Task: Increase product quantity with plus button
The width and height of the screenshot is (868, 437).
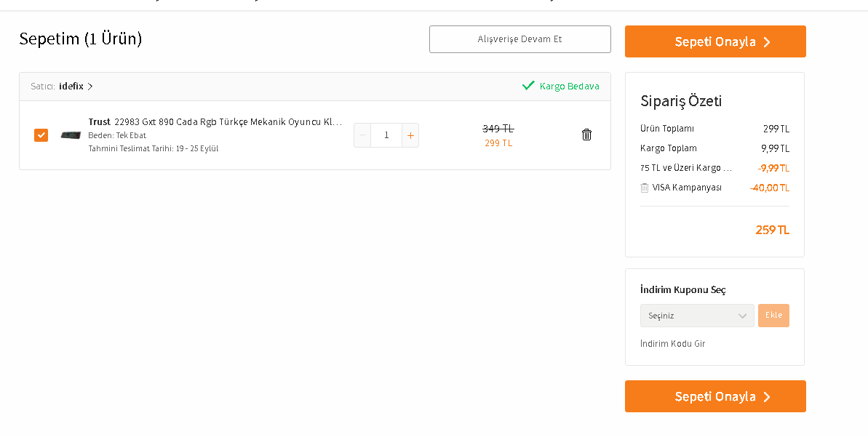Action: point(410,135)
